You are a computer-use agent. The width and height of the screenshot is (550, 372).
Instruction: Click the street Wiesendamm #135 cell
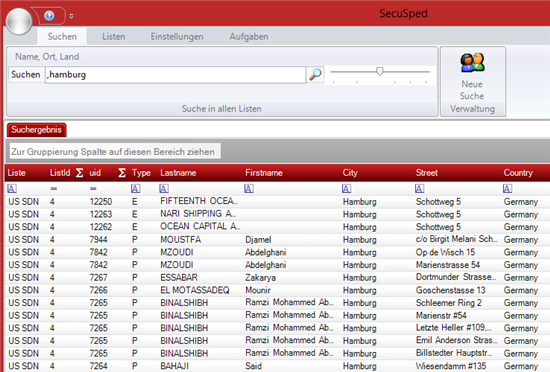(x=451, y=366)
